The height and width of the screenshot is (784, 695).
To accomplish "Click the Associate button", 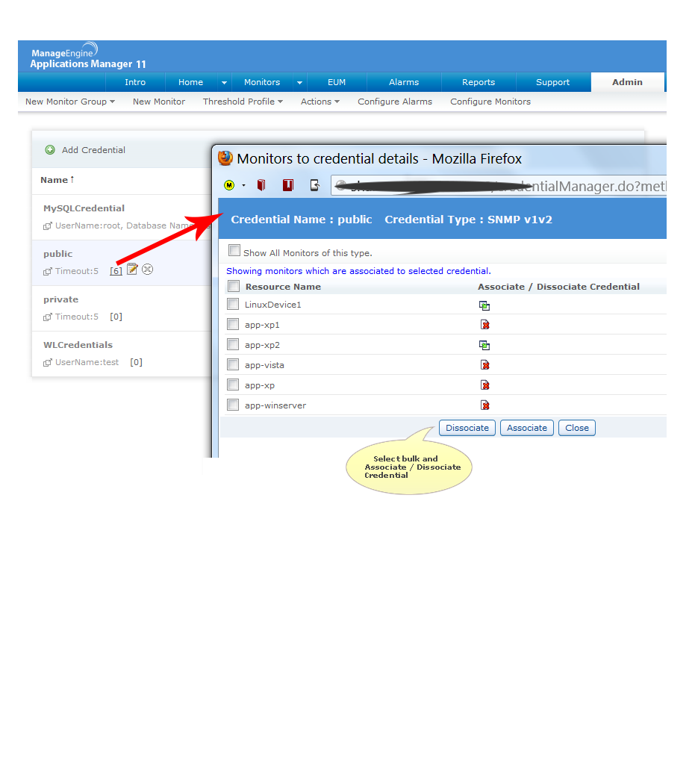I will click(527, 428).
